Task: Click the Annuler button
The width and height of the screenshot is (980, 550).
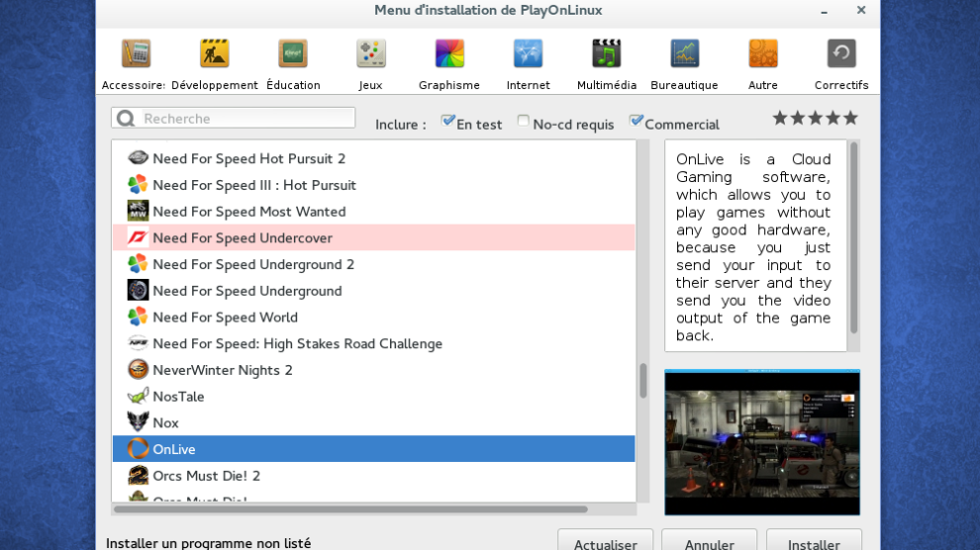Action: (x=709, y=541)
